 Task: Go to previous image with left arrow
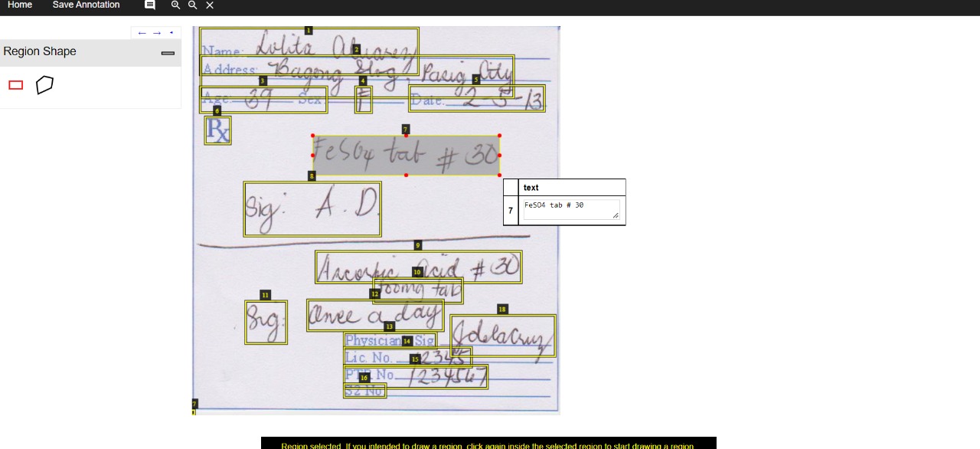142,33
